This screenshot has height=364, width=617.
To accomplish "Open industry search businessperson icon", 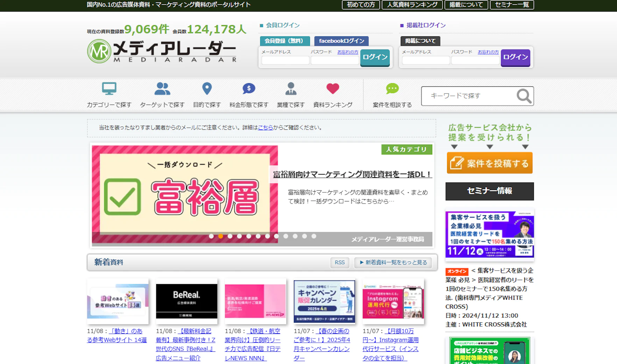I will [291, 88].
